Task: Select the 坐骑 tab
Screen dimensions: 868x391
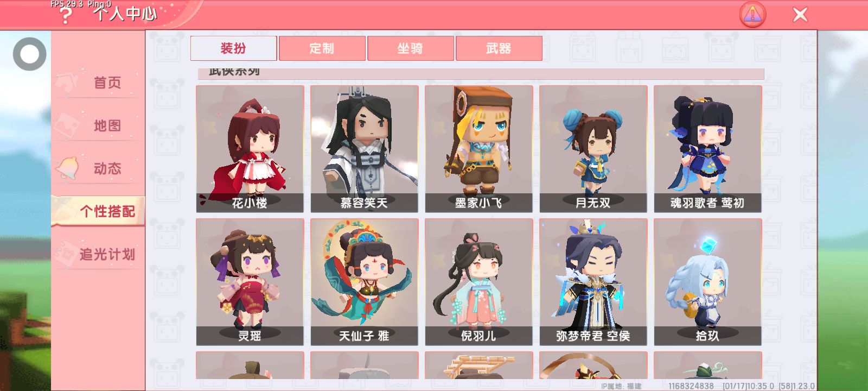Action: (410, 48)
